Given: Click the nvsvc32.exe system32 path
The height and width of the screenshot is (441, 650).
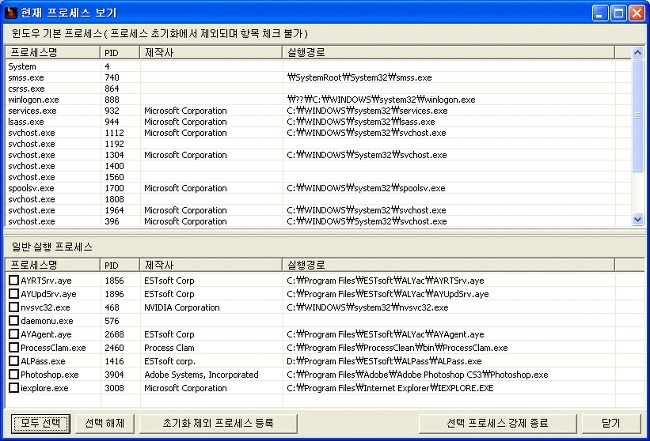Looking at the screenshot, I should tap(367, 308).
